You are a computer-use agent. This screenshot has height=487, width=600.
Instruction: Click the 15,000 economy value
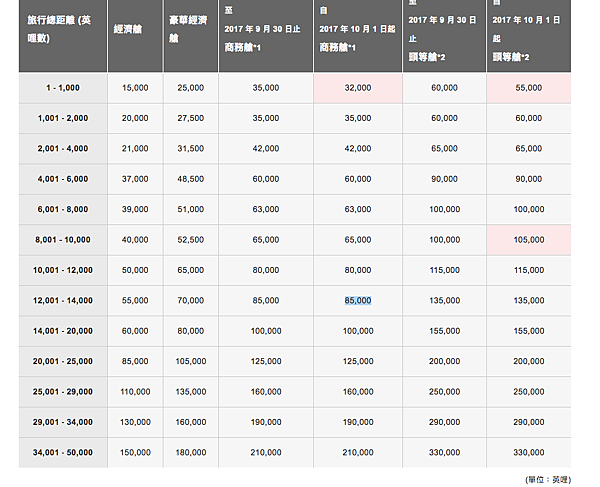tap(135, 88)
